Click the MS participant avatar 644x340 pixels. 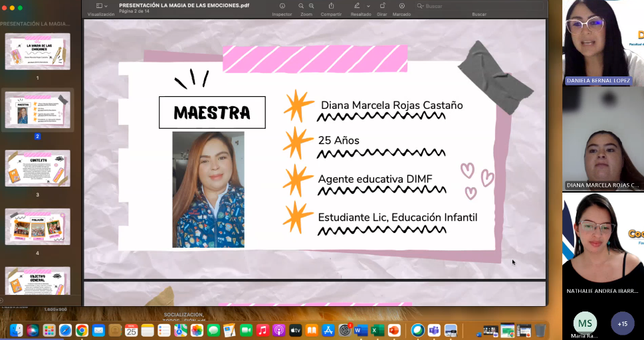pyautogui.click(x=585, y=323)
